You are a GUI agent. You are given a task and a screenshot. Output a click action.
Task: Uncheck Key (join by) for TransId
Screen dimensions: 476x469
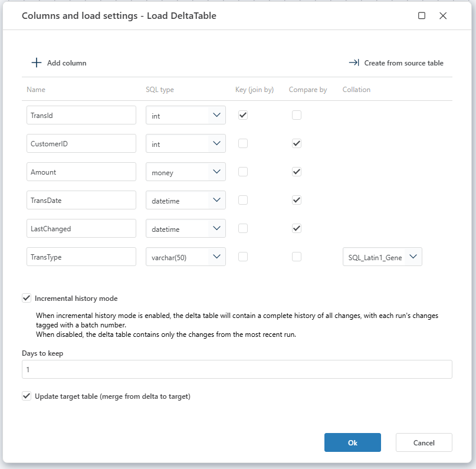243,115
